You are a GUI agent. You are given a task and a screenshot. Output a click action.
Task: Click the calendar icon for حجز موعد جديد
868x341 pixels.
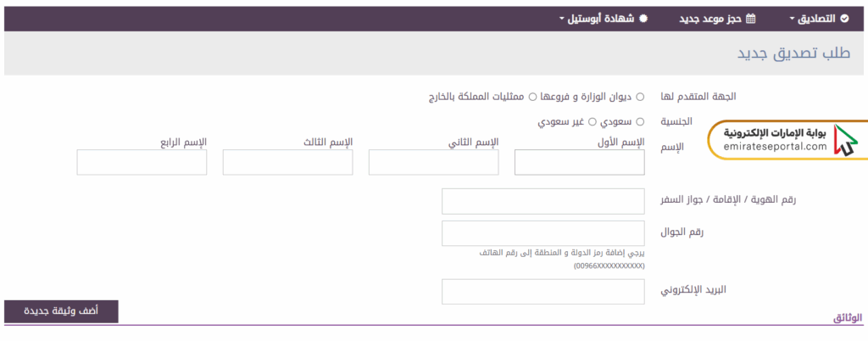749,19
